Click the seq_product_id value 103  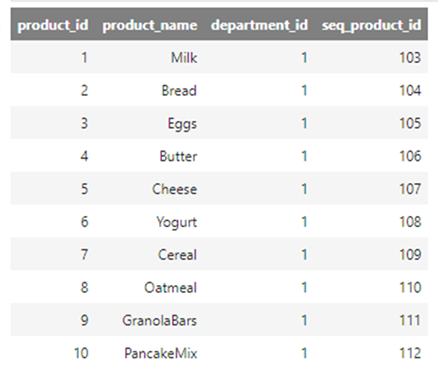(x=410, y=57)
